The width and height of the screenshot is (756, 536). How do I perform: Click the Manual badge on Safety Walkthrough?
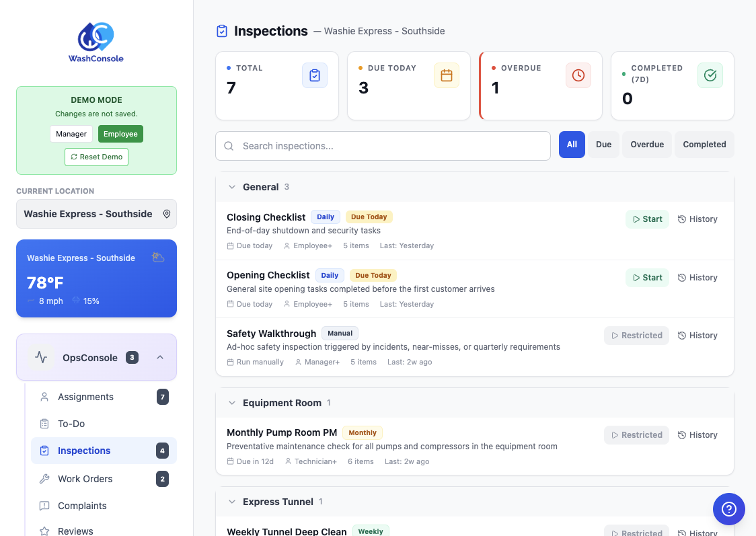click(x=340, y=333)
